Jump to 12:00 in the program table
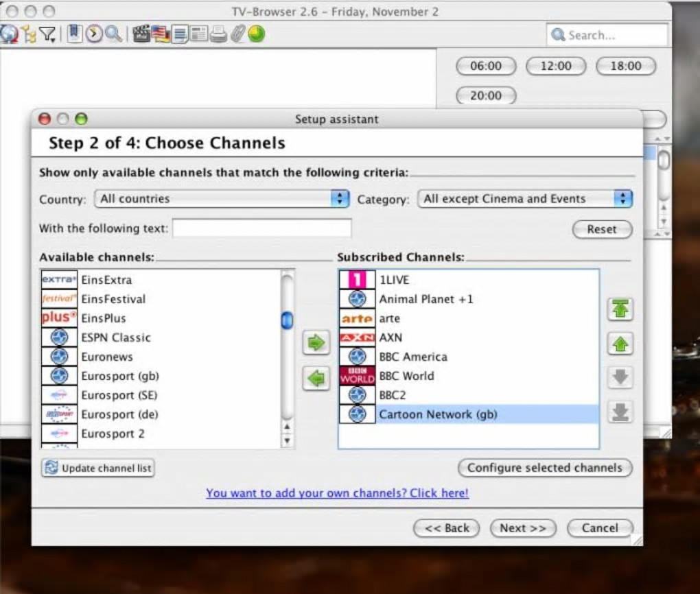This screenshot has height=594, width=700. tap(556, 66)
